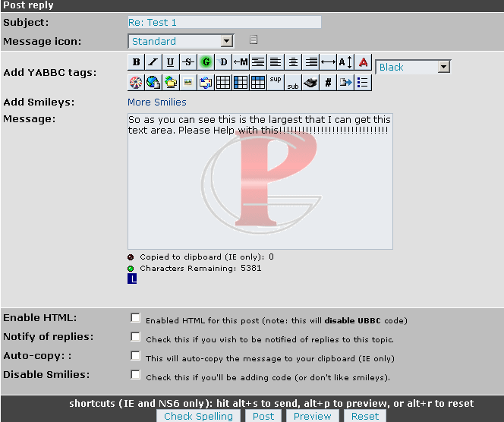Insert underline tag with U button
Screen dimensions: 504x422
170,63
